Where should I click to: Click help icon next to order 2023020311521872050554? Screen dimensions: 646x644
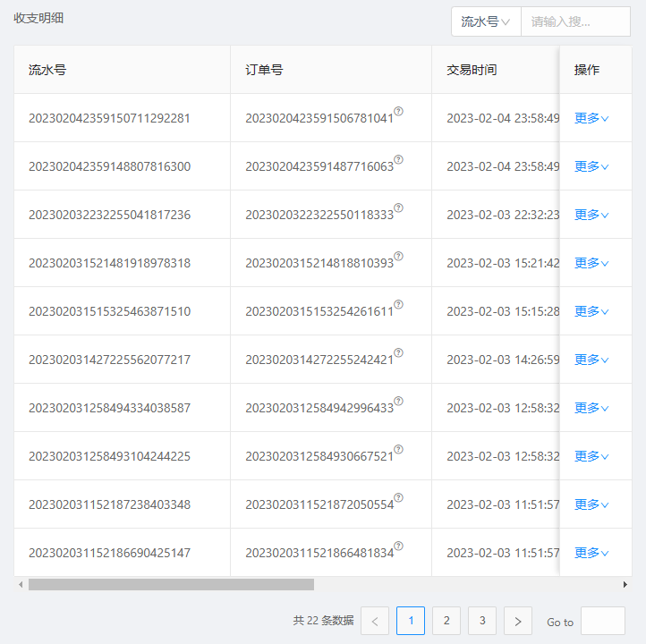(x=398, y=497)
